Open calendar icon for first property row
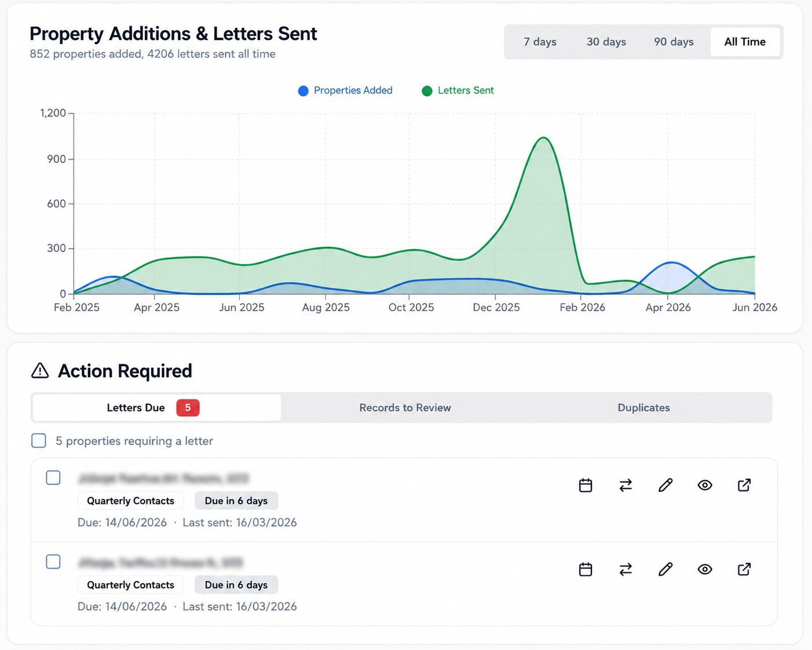The width and height of the screenshot is (812, 650). click(x=586, y=485)
